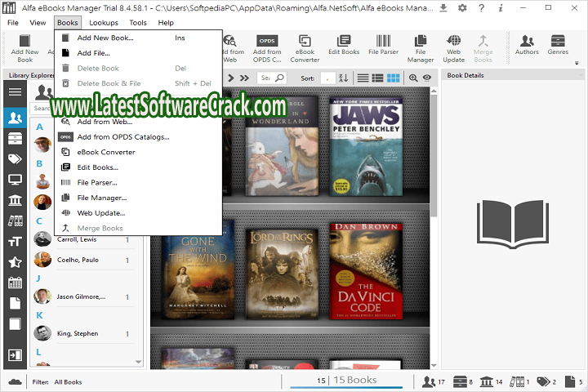The height and width of the screenshot is (392, 588).
Task: Open the Lookups menu
Action: pos(104,23)
